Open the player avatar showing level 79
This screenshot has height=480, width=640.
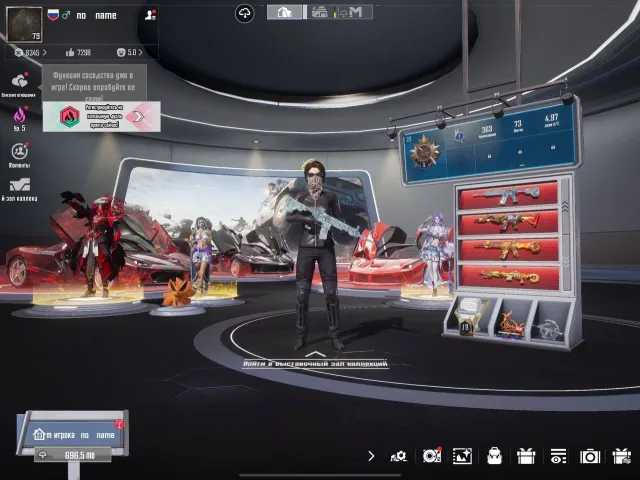(x=24, y=24)
